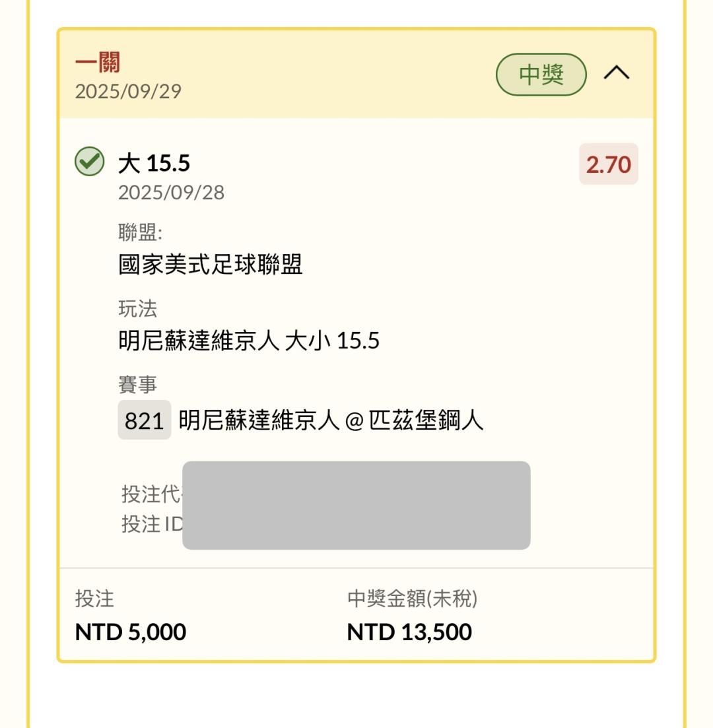Click the 投注 ID label
This screenshot has width=713, height=728.
151,524
